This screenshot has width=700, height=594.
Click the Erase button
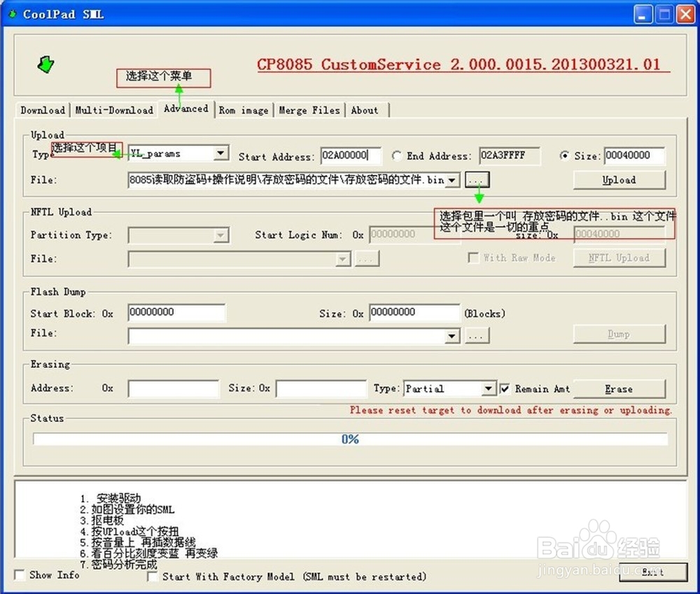click(x=619, y=388)
